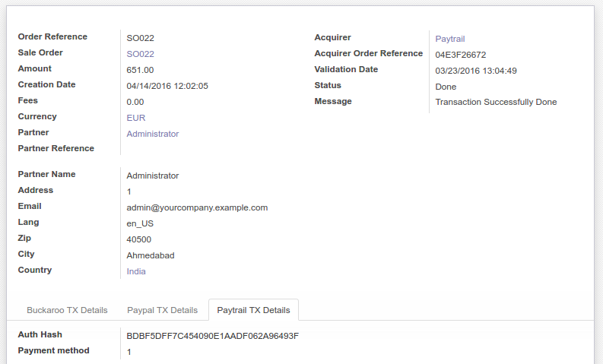
Task: Open the Administrator partner link
Action: click(x=152, y=135)
